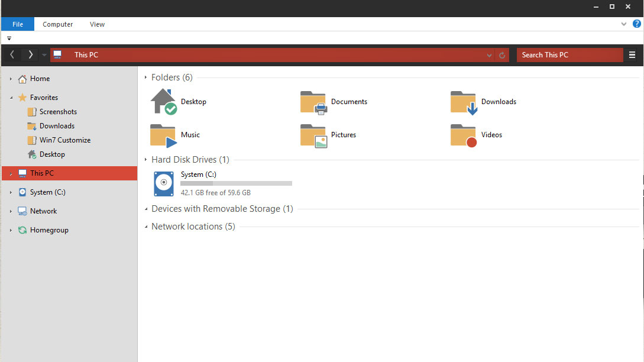Select Home in navigation pane
The width and height of the screenshot is (644, 362).
(40, 79)
